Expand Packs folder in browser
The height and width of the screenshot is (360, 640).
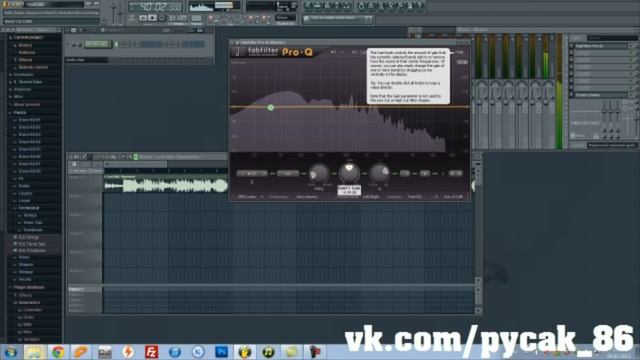(x=19, y=112)
